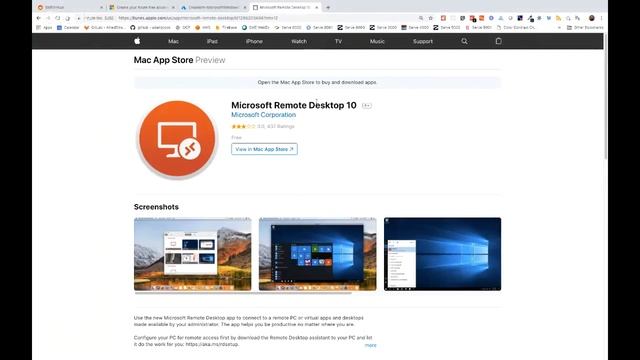Image resolution: width=640 pixels, height=360 pixels.
Task: Click the Apple logo in the navigation bar
Action: (137, 41)
